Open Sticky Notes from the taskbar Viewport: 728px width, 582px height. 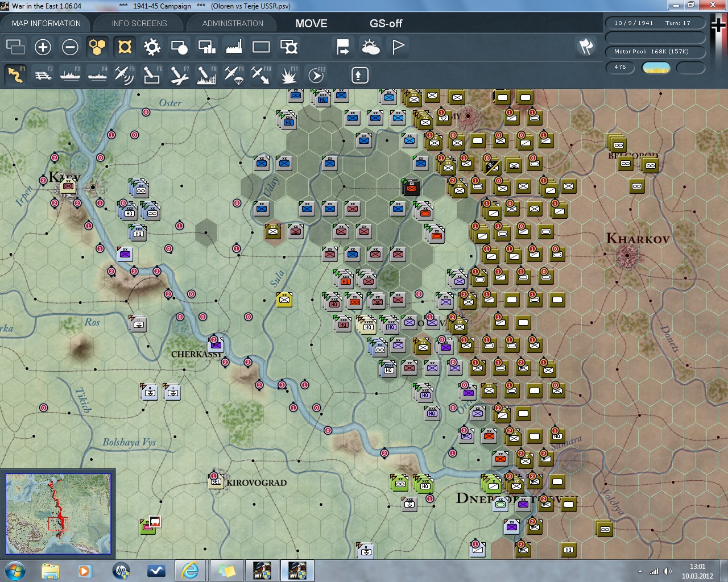(226, 570)
